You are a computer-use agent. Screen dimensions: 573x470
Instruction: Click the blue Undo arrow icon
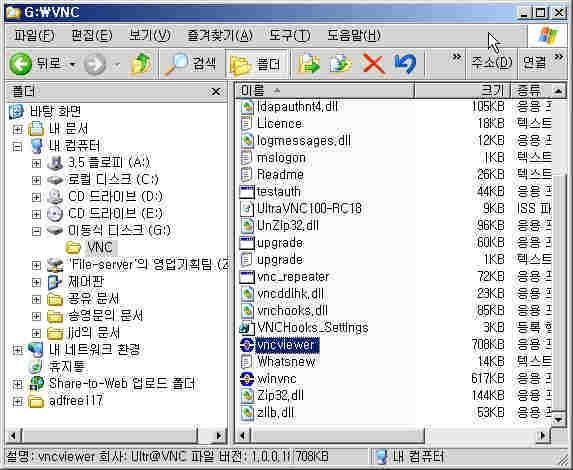coord(405,64)
